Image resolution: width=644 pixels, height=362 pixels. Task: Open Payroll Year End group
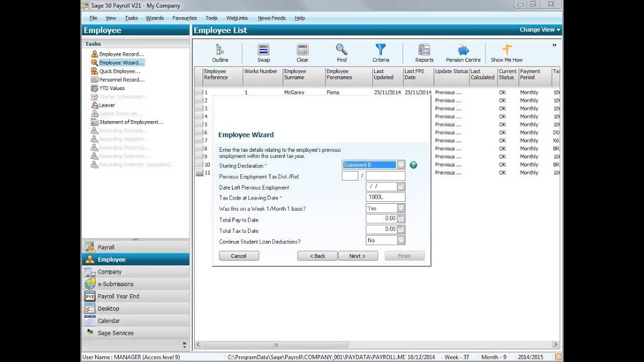click(x=136, y=296)
